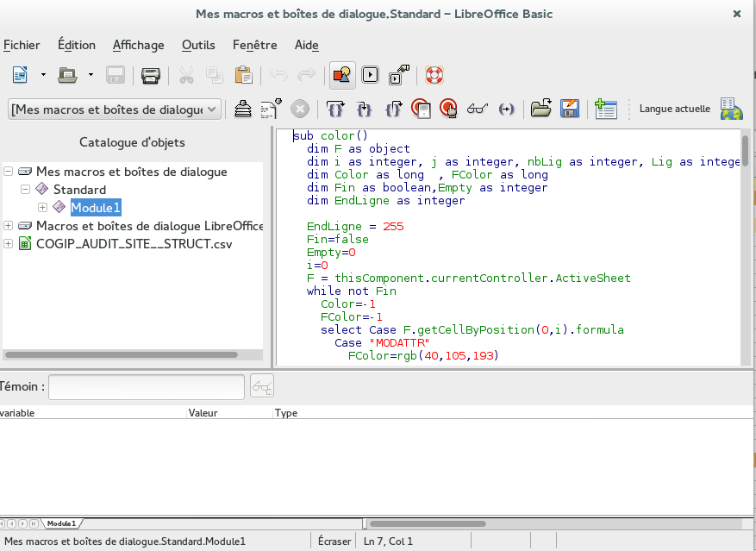756x551 pixels.
Task: Expand COGIP_AUDIT_SITE__STRUCT.csv tree node
Action: tap(9, 244)
